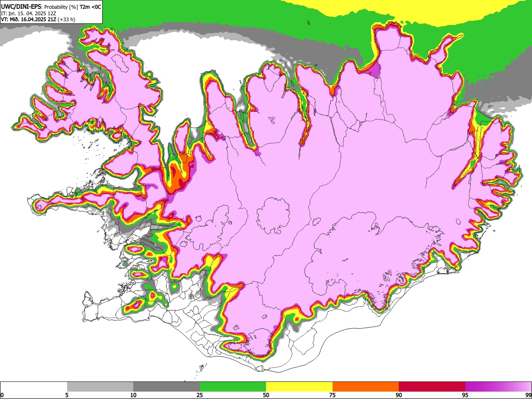Click the legend label 50

pyautogui.click(x=266, y=395)
